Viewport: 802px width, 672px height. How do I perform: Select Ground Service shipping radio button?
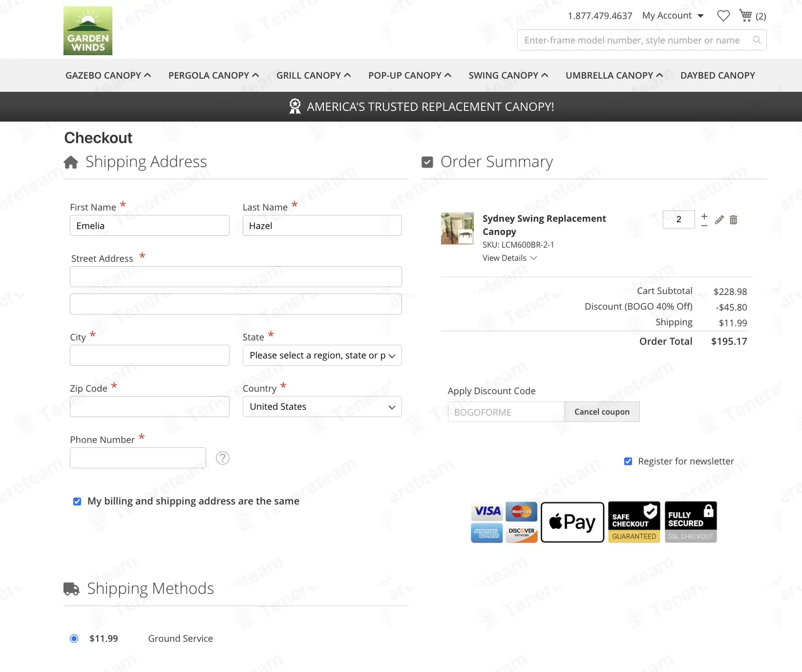pyautogui.click(x=74, y=639)
